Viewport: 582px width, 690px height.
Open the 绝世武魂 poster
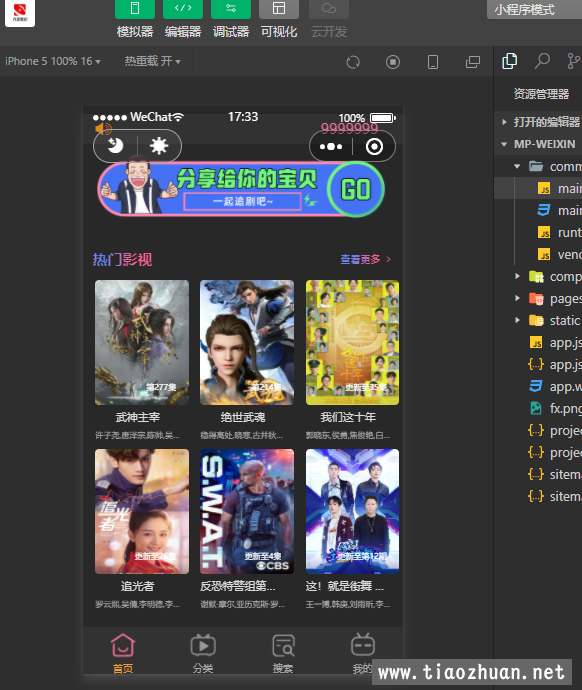click(x=247, y=342)
